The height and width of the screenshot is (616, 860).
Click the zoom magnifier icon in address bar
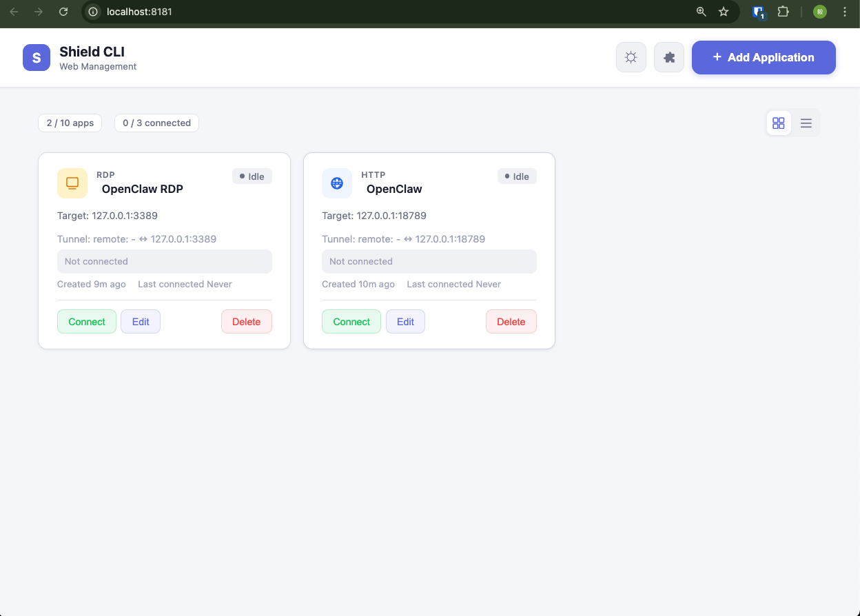click(x=702, y=12)
